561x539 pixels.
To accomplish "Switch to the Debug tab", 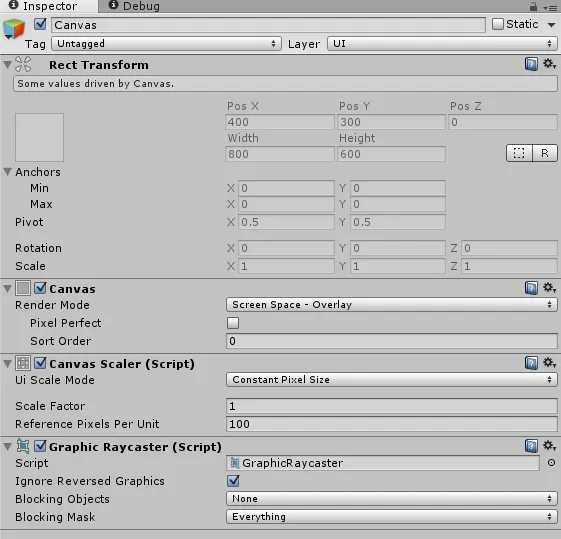I will pyautogui.click(x=134, y=6).
